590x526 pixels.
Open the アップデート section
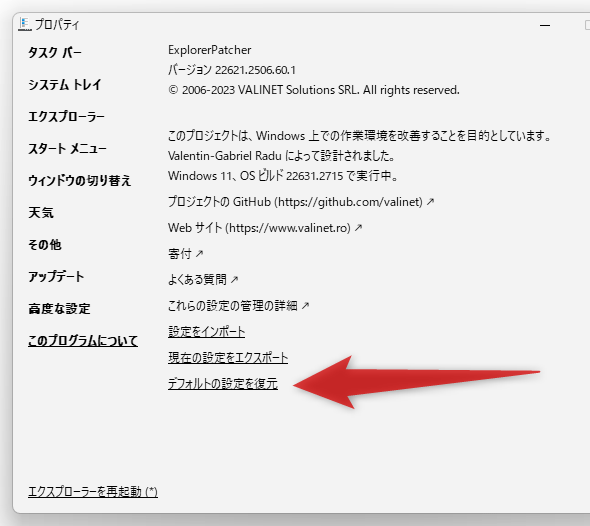[56, 277]
